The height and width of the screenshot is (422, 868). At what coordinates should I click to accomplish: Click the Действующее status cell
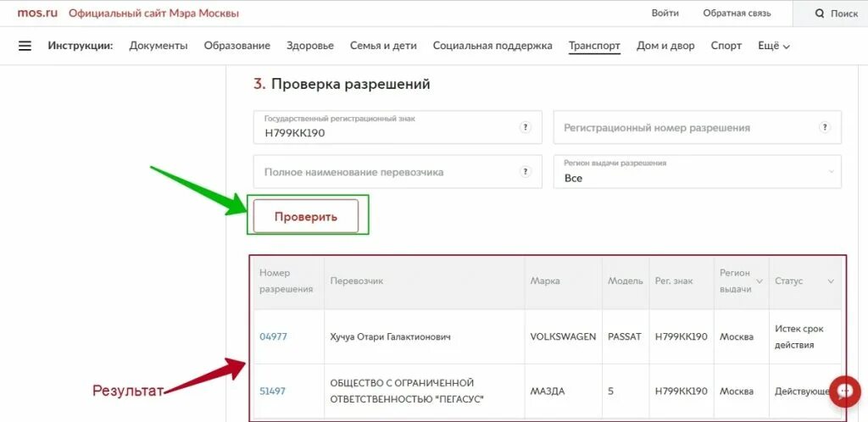[802, 391]
